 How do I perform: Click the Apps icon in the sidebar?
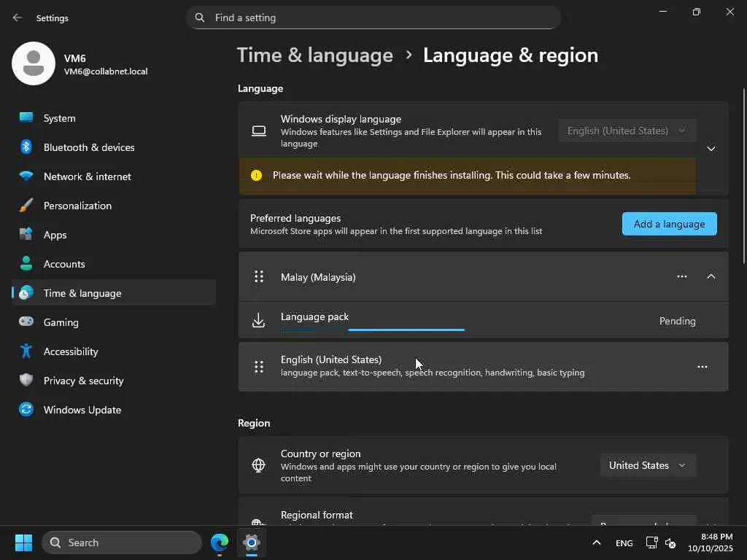click(26, 234)
